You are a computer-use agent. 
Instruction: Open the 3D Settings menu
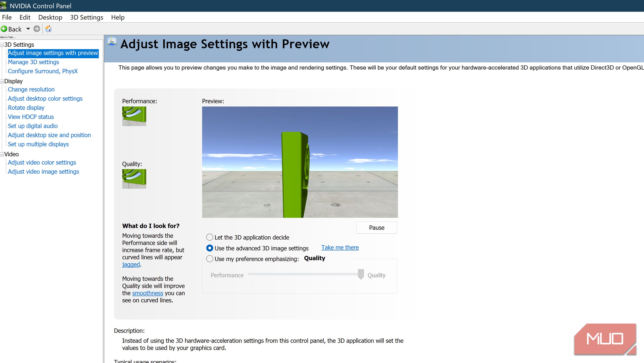(87, 17)
